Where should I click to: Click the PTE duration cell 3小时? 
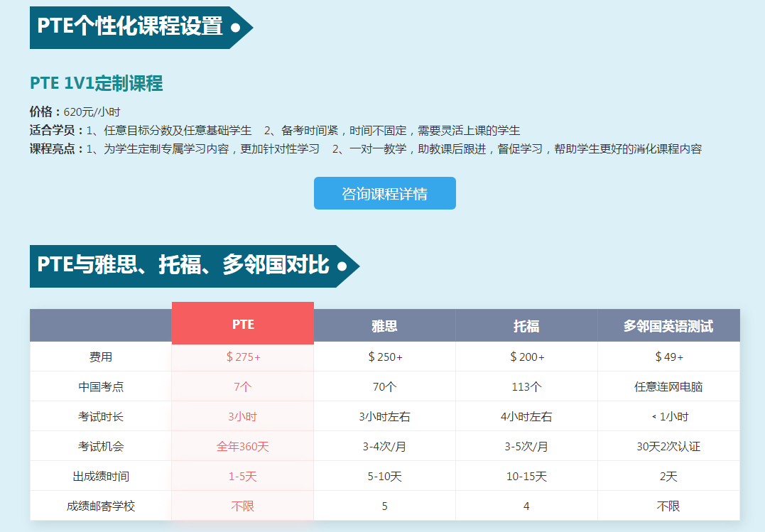pos(243,416)
